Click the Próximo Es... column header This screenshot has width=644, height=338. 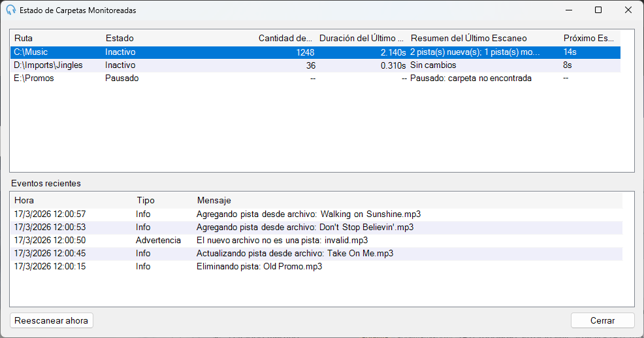pos(588,38)
